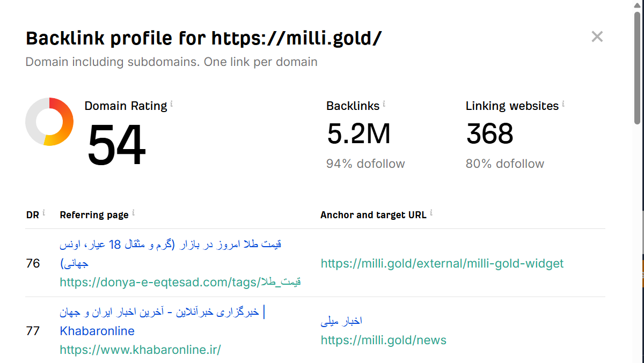Click the 368 linking websites number
644x363 pixels.
pyautogui.click(x=489, y=134)
